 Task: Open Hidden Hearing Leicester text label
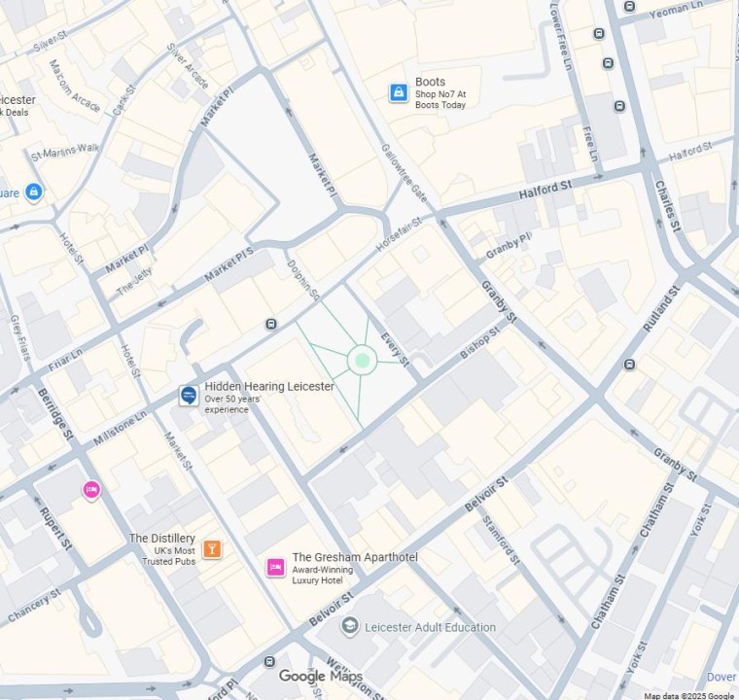point(269,387)
